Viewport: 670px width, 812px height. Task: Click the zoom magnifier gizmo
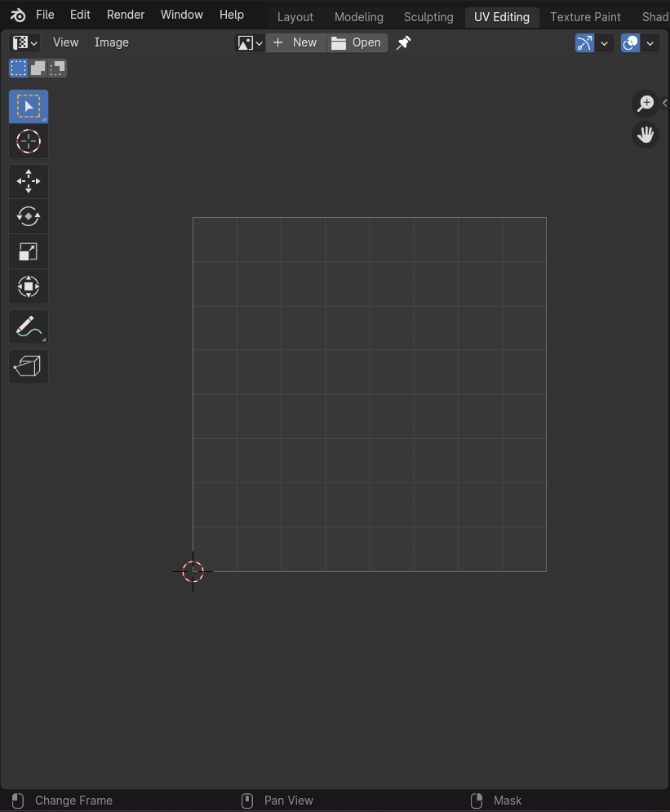646,104
